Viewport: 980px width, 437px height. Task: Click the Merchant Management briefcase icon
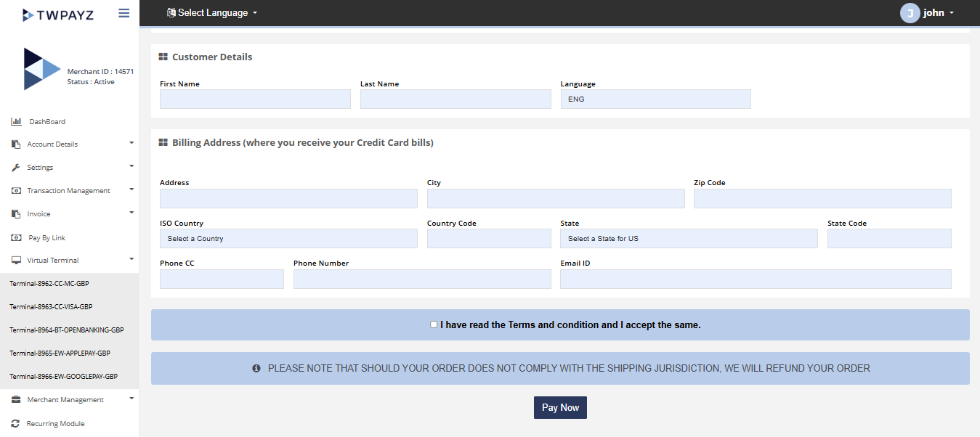(16, 399)
